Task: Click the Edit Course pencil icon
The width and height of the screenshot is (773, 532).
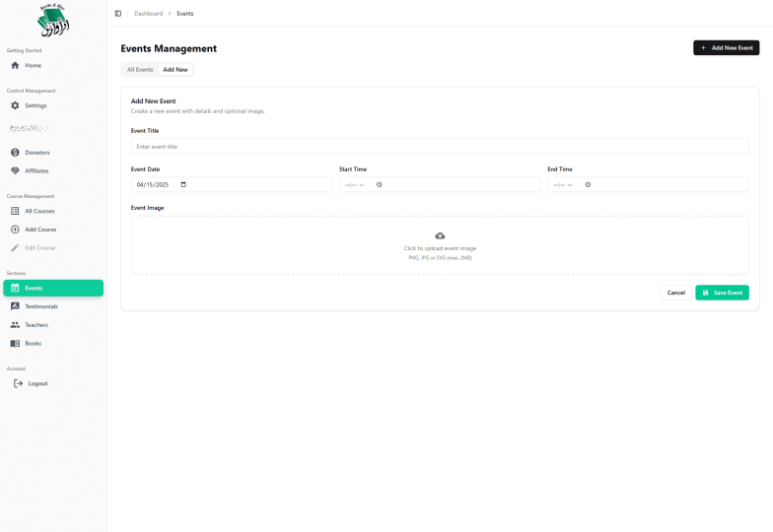Action: (x=15, y=248)
